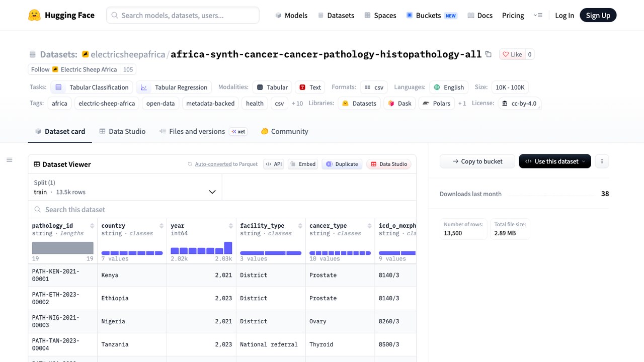644x362 pixels.
Task: Copy dataset name with the copy icon
Action: [488, 54]
